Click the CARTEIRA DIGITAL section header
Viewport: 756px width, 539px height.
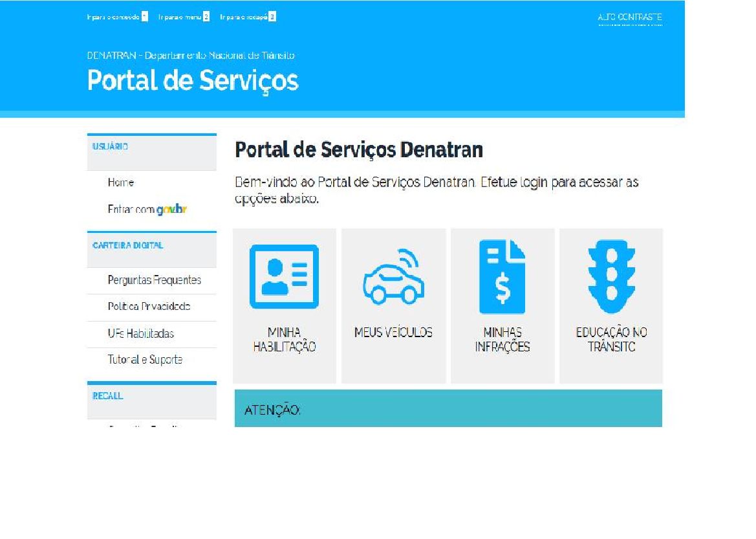(152, 250)
